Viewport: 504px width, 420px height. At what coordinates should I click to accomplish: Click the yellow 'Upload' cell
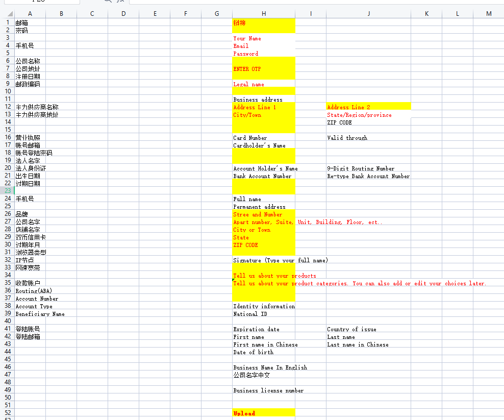click(x=264, y=413)
